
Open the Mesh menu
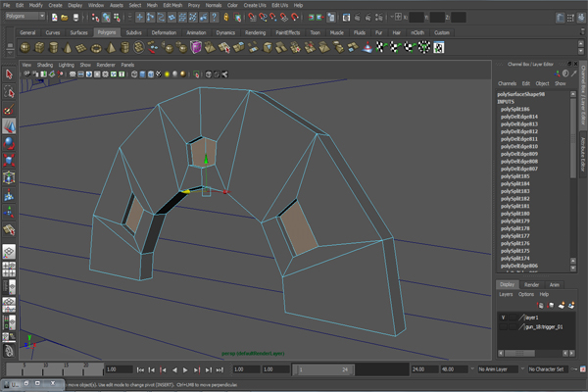click(x=152, y=5)
